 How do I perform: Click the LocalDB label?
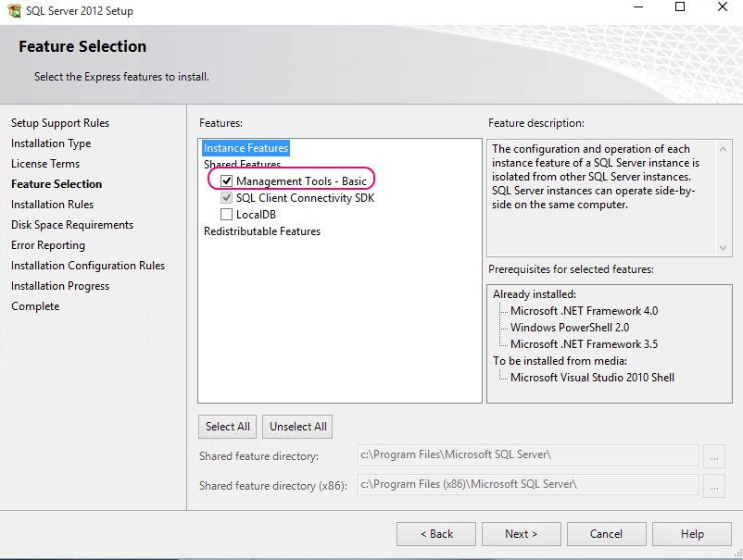[256, 215]
